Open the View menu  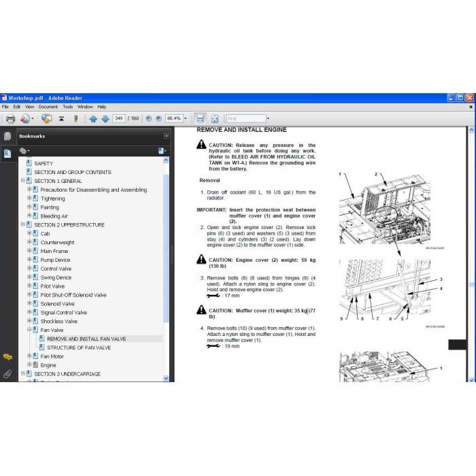pyautogui.click(x=29, y=107)
